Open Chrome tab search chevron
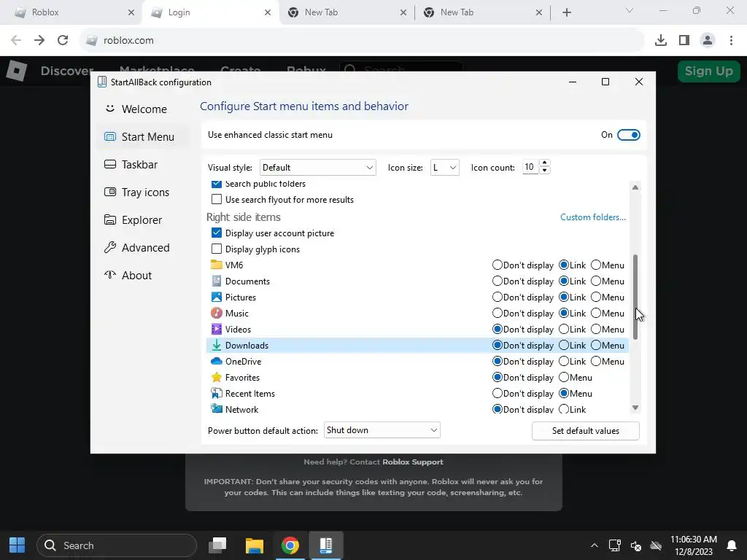Screen dimensions: 747x560 [x=630, y=10]
